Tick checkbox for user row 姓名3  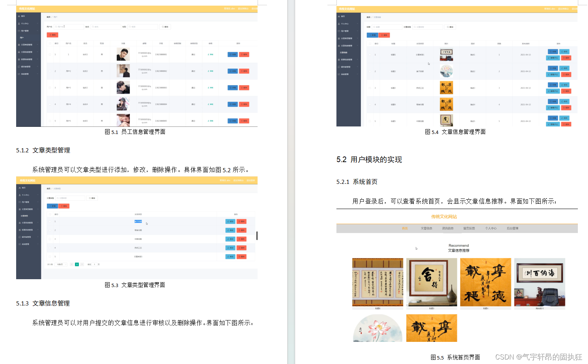pos(50,88)
